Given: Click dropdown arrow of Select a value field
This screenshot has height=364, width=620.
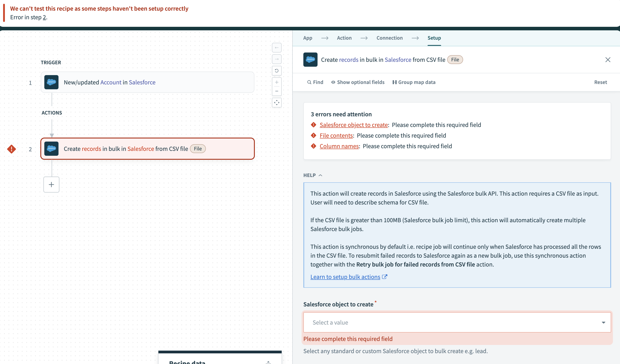Looking at the screenshot, I should pos(603,322).
